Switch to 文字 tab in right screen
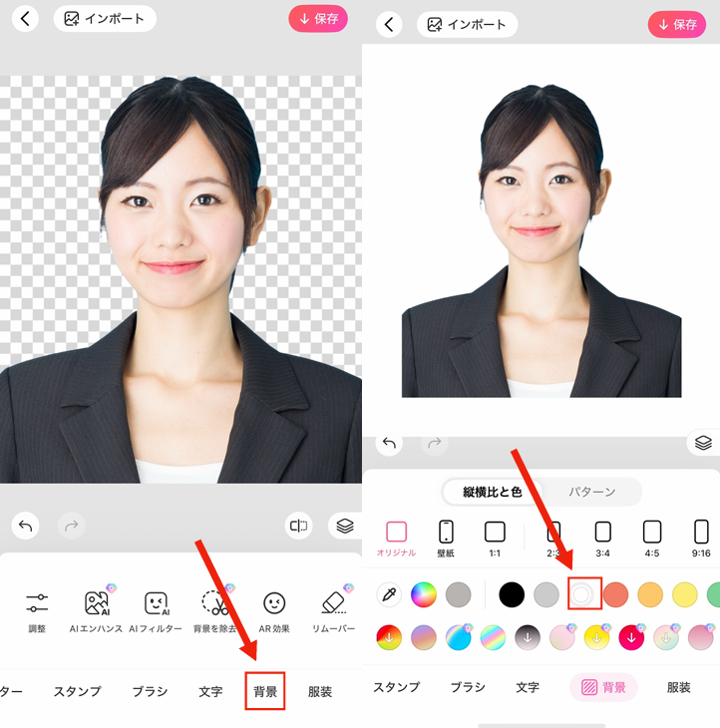720x728 pixels. click(x=528, y=687)
